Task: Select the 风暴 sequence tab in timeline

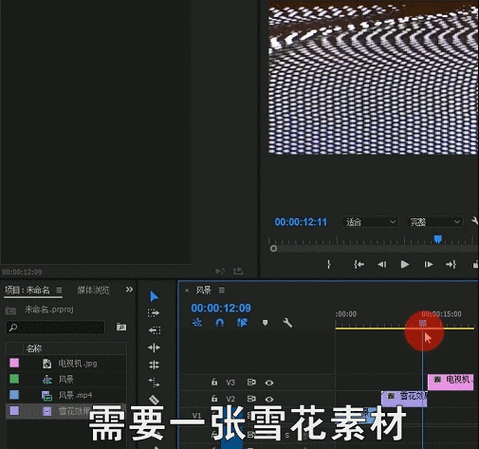Action: (203, 290)
